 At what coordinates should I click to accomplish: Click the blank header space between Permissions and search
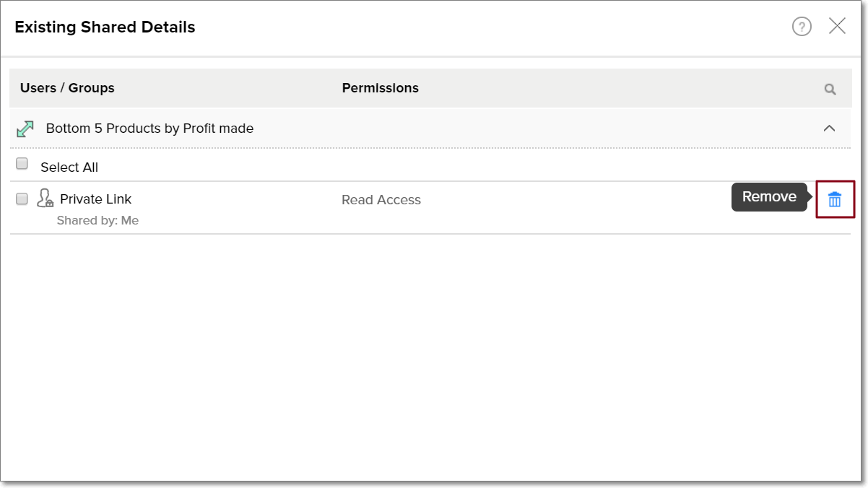pyautogui.click(x=614, y=88)
